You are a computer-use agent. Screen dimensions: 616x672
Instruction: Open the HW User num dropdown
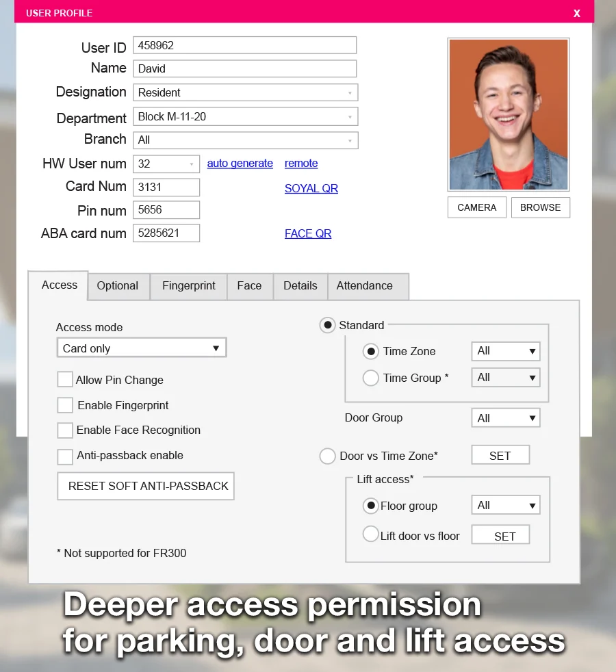pyautogui.click(x=166, y=164)
